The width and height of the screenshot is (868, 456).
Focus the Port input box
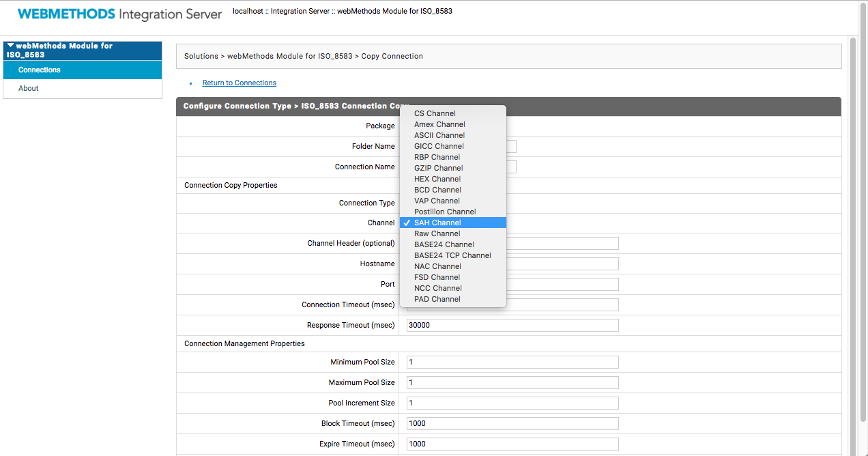click(x=562, y=284)
